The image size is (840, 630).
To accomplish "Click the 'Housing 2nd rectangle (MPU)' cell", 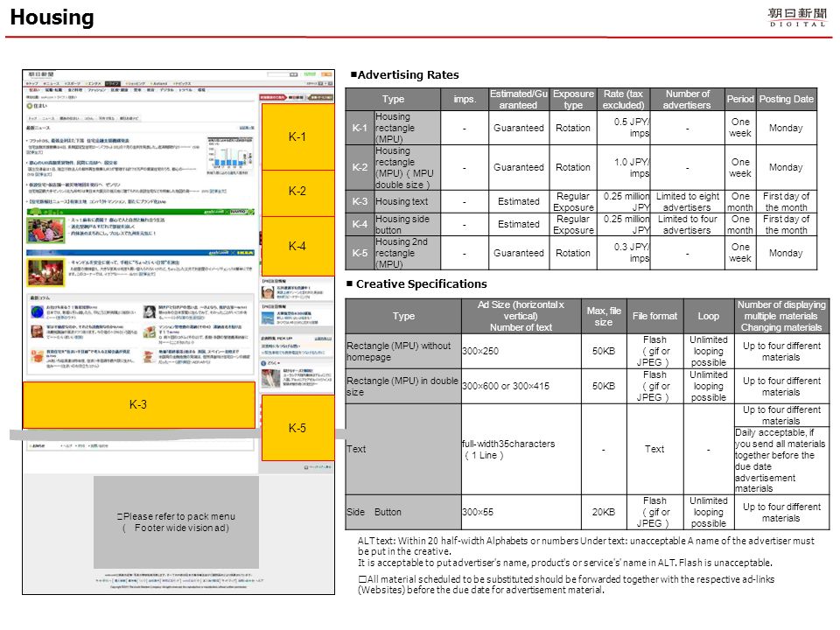I will click(x=407, y=253).
